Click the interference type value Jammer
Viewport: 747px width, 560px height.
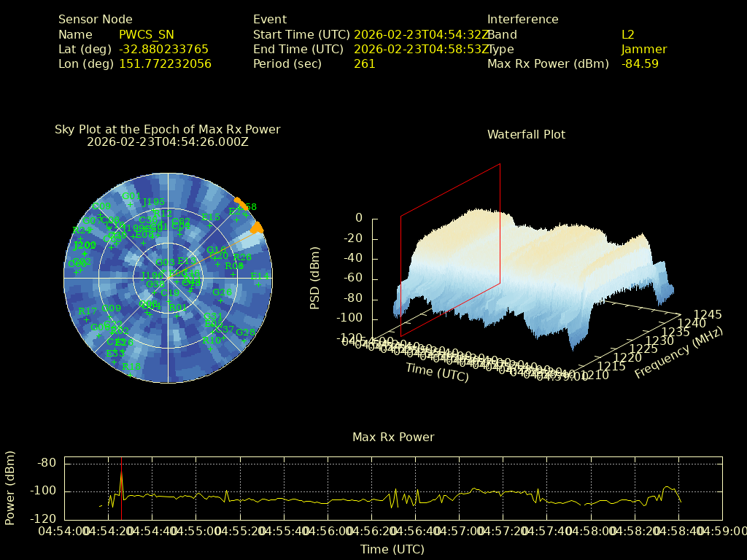pyautogui.click(x=644, y=49)
